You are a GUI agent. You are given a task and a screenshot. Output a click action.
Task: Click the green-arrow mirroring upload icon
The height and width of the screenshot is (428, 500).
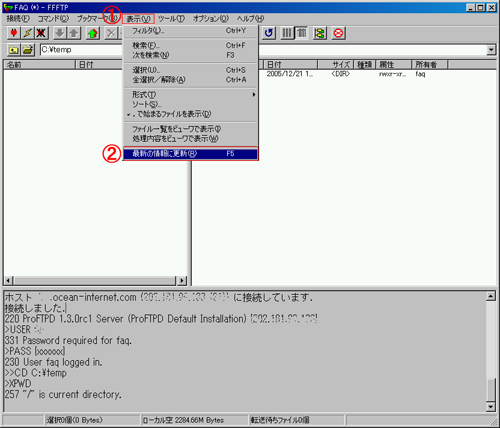click(93, 33)
